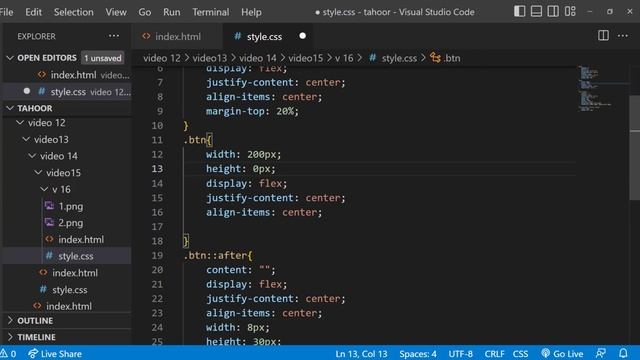Click video 12 breadcrumb segment
Screen dimensions: 640x360
(x=162, y=58)
